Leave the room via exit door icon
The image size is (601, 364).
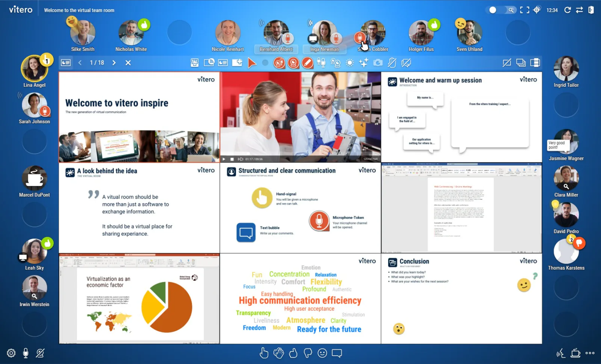[591, 10]
